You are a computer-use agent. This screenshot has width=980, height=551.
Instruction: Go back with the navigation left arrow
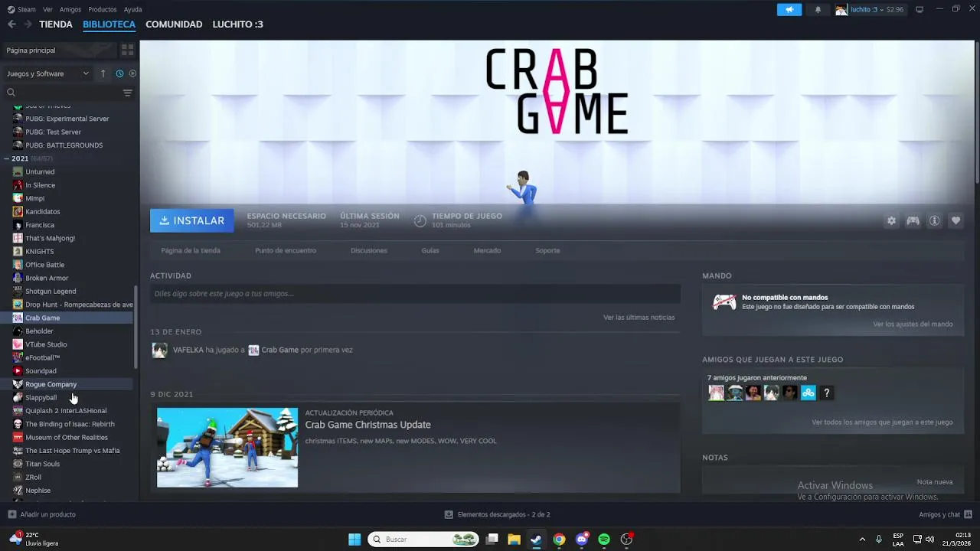(11, 24)
